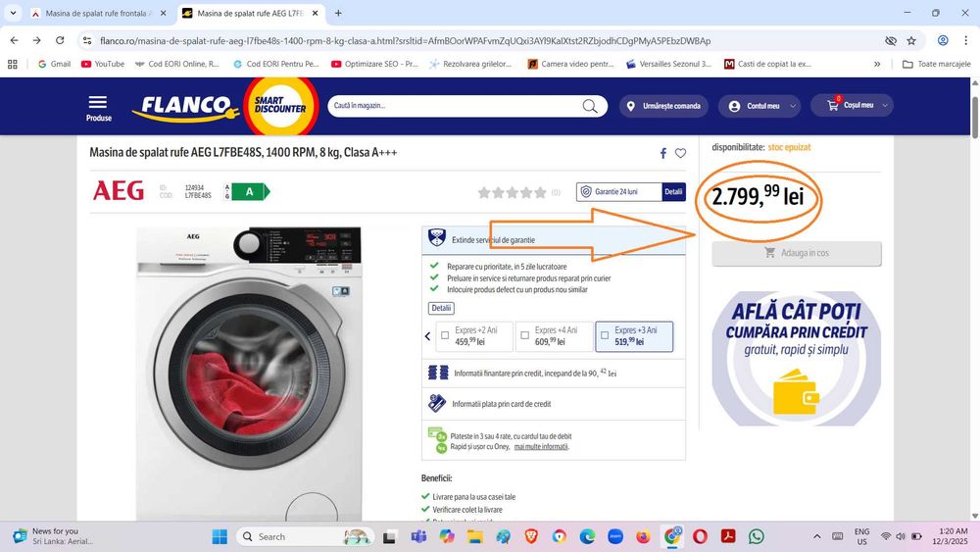
Task: Click the energy class A label
Action: point(251,192)
